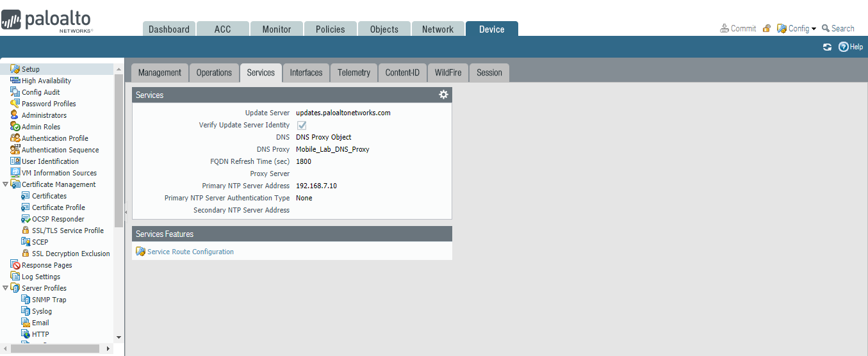
Task: Select SNMP Trap under Server Profiles
Action: pos(49,300)
